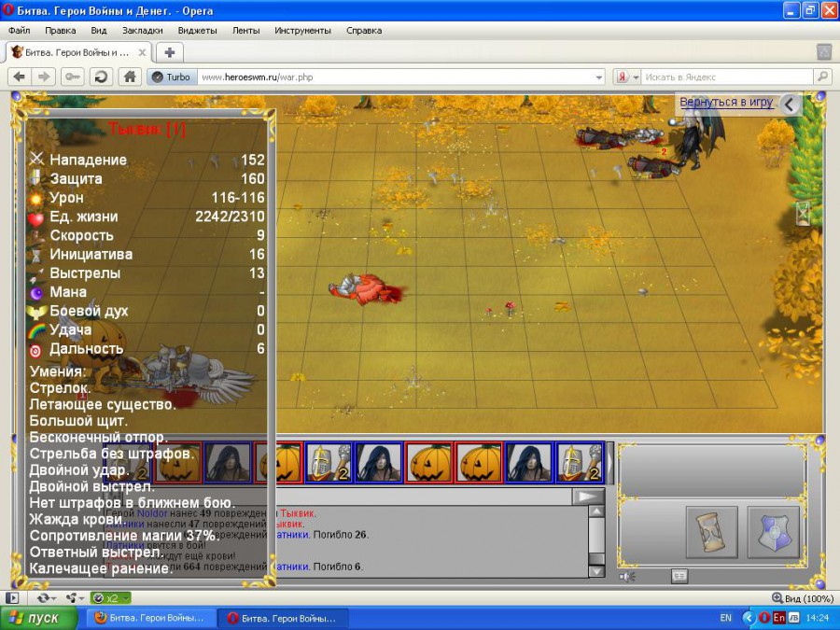
Task: Open the Инструменты menu
Action: [x=302, y=31]
